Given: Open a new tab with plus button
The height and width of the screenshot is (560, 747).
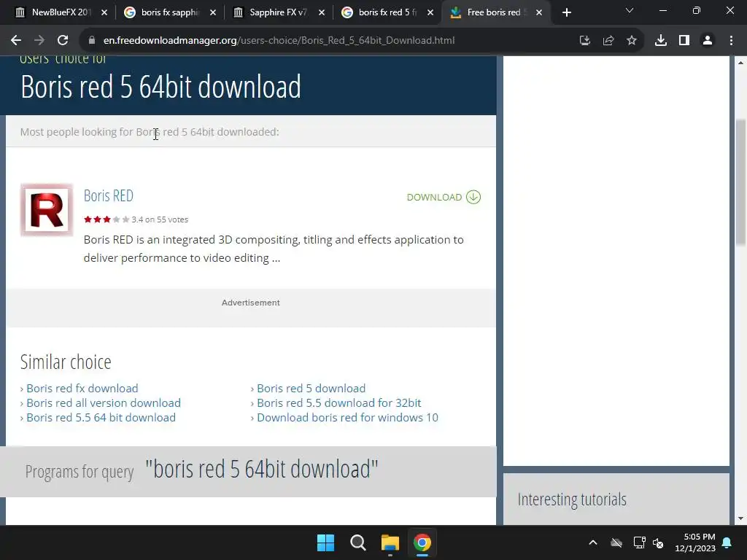Looking at the screenshot, I should click(566, 13).
